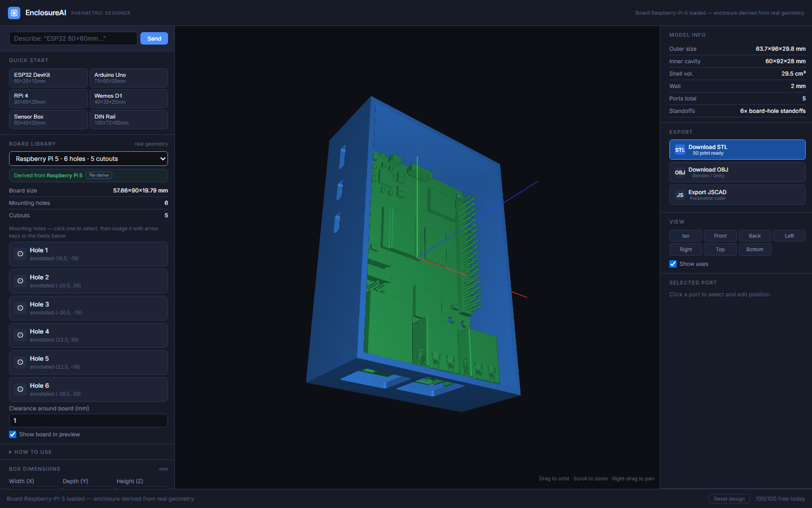The image size is (812, 508).
Task: Click the OBJ icon on Download OBJ
Action: (680, 173)
